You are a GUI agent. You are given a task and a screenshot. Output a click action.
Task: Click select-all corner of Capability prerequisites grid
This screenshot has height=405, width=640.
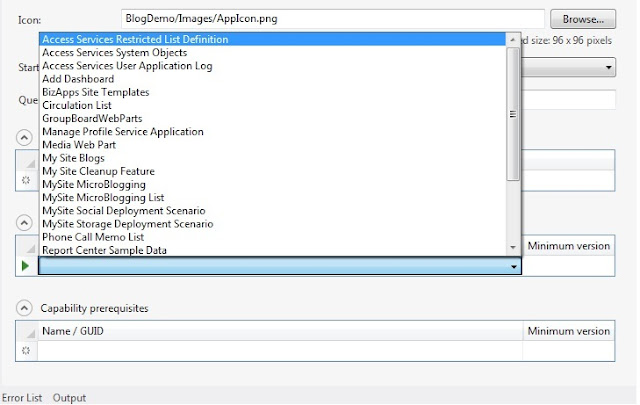point(27,331)
